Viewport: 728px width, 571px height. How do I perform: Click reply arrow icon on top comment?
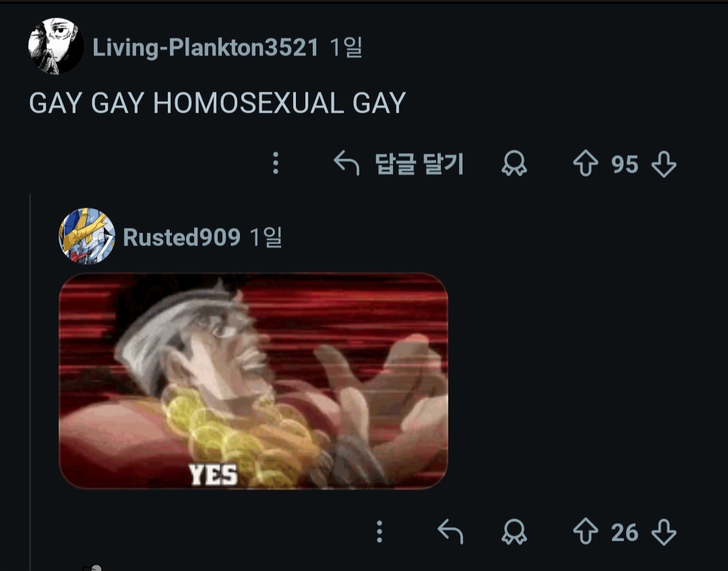point(346,163)
